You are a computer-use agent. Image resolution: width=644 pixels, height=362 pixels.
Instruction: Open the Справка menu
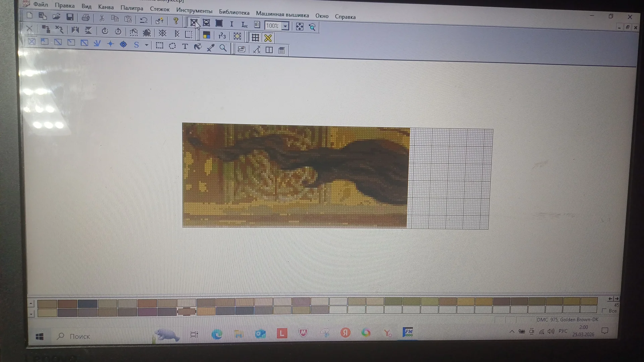tap(345, 17)
